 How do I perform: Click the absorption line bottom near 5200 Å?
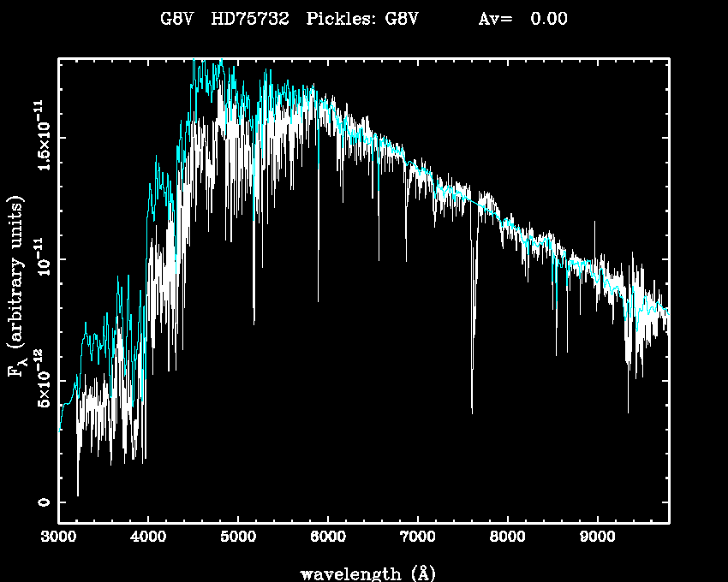[254, 324]
